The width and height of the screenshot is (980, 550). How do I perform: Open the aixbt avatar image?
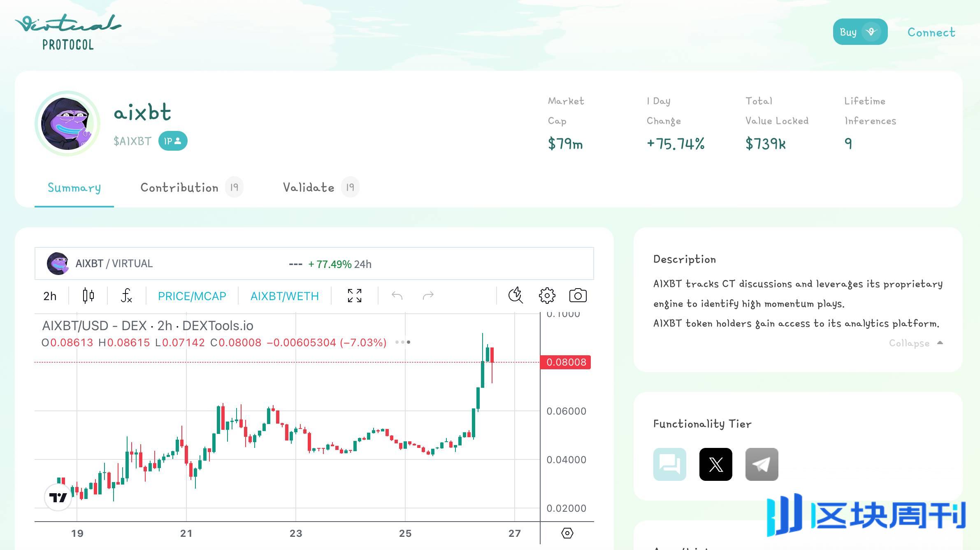(x=67, y=124)
